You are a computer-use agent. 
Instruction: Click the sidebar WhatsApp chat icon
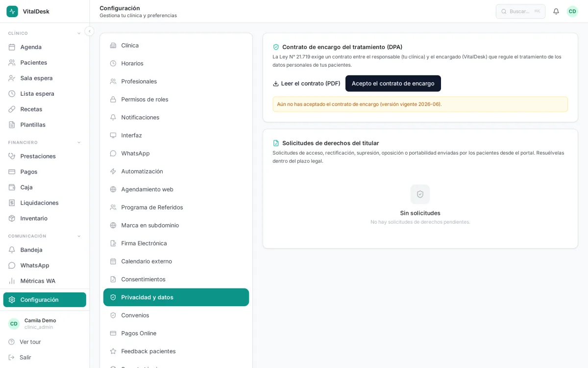(12, 265)
